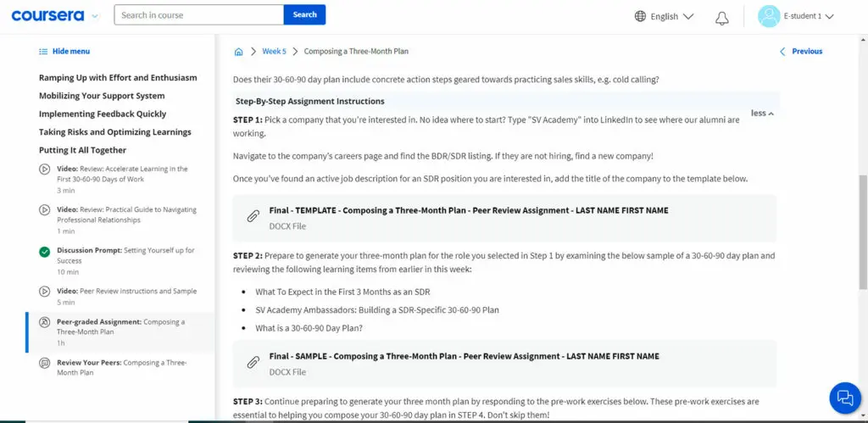Click the Previous navigation link
Viewport: 868px width, 423px height.
click(807, 51)
